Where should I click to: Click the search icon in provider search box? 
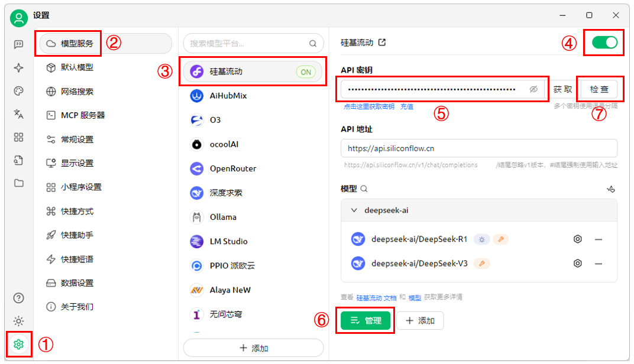[313, 44]
